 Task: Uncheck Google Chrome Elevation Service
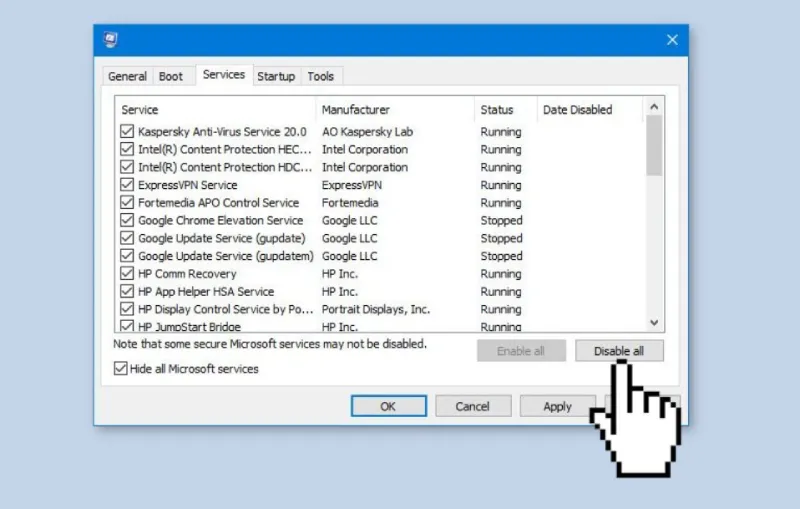click(x=127, y=220)
